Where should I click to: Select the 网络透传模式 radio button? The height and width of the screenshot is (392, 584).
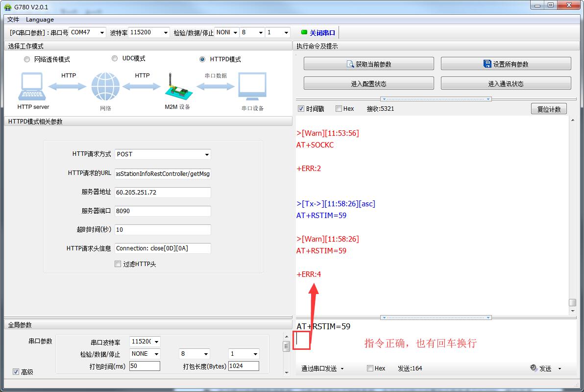[27, 59]
